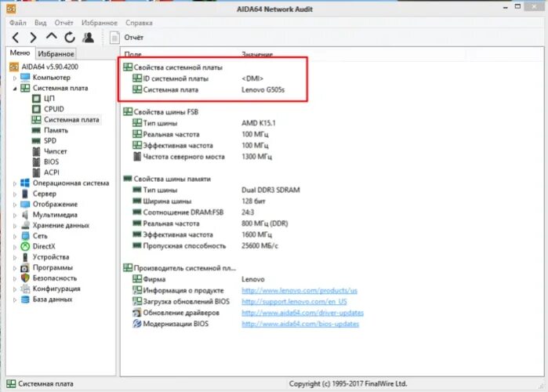Go up one level with the up arrow
The width and height of the screenshot is (548, 392).
point(52,37)
